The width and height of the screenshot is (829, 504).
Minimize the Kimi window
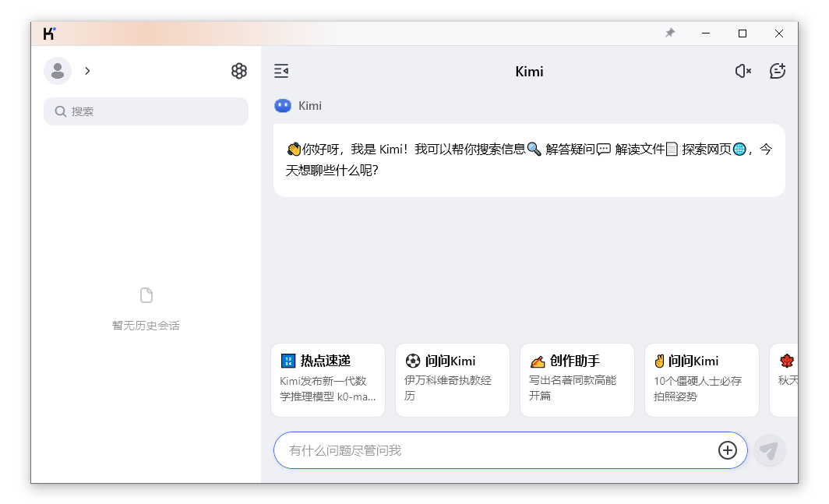706,33
